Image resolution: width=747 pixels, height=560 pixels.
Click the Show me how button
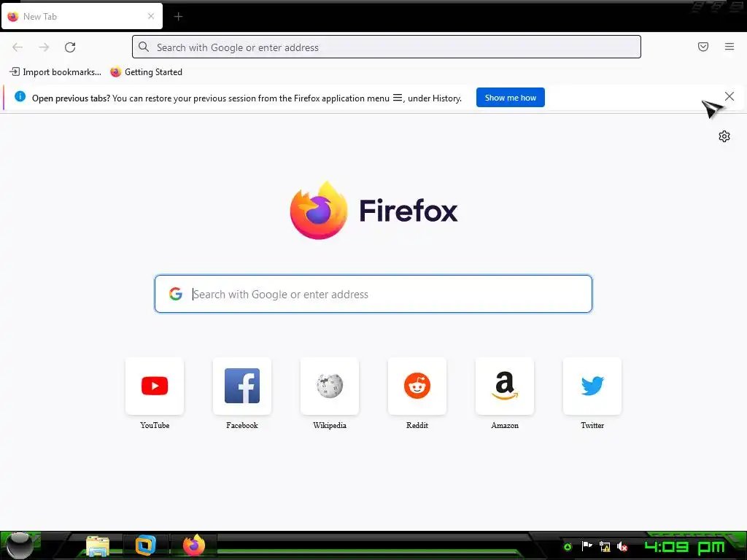pyautogui.click(x=510, y=98)
